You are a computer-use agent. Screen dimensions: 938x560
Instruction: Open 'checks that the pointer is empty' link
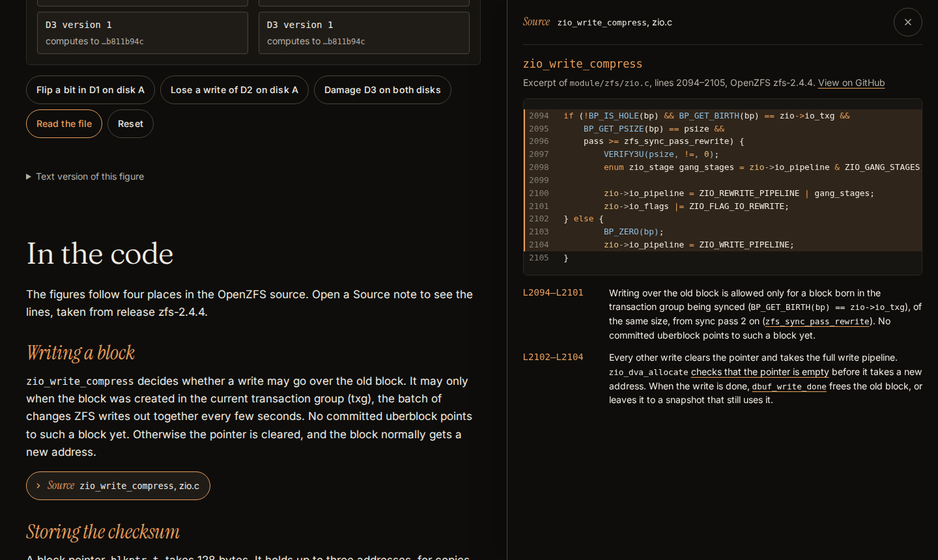pos(760,372)
